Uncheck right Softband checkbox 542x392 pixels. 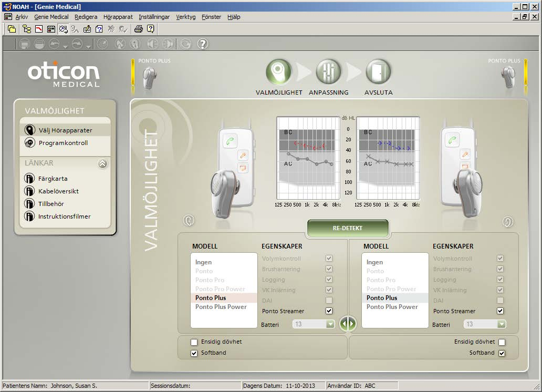tap(502, 353)
